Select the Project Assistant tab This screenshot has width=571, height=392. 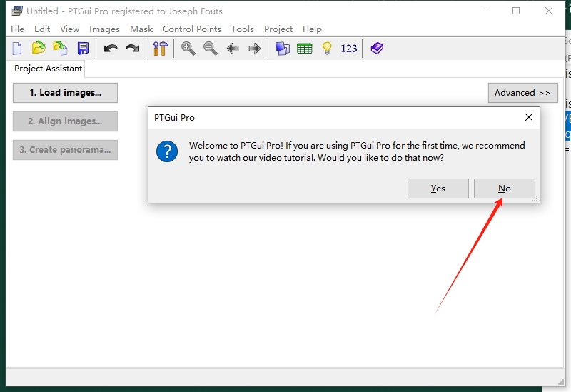[48, 69]
